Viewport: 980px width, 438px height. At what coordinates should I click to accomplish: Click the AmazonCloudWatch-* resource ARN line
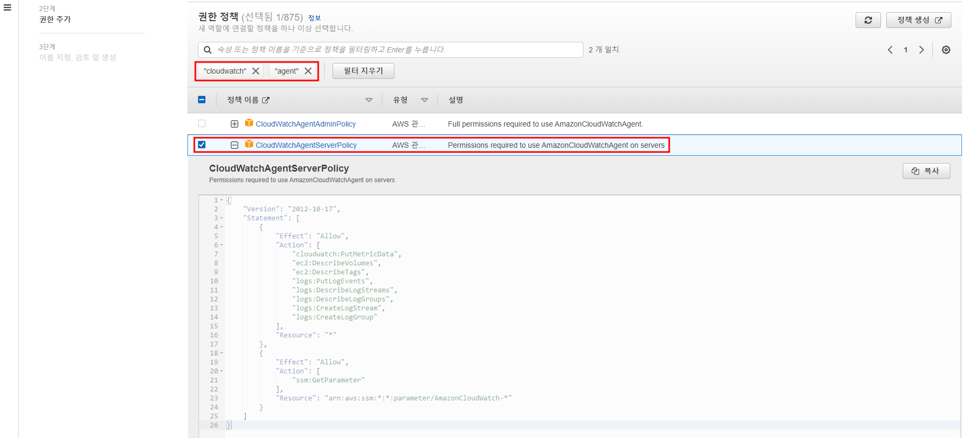(x=393, y=398)
